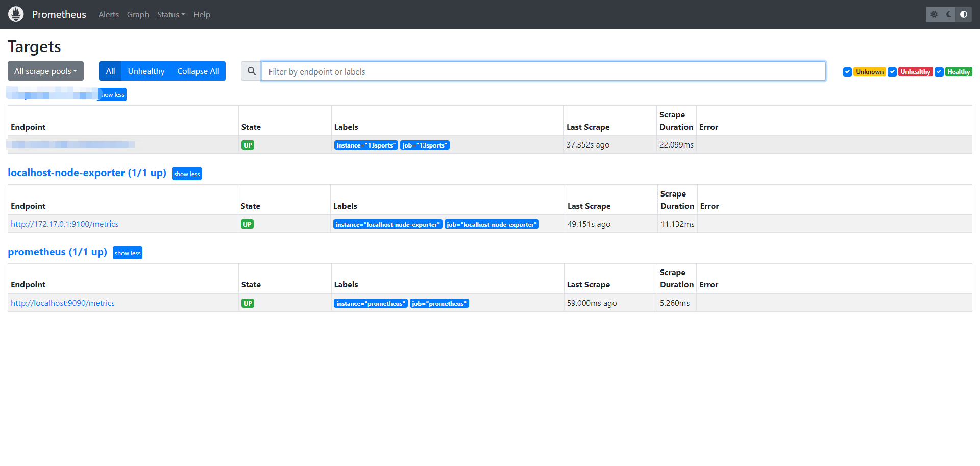The image size is (980, 466).
Task: Open the All scrape pools dropdown
Action: pyautogui.click(x=45, y=71)
